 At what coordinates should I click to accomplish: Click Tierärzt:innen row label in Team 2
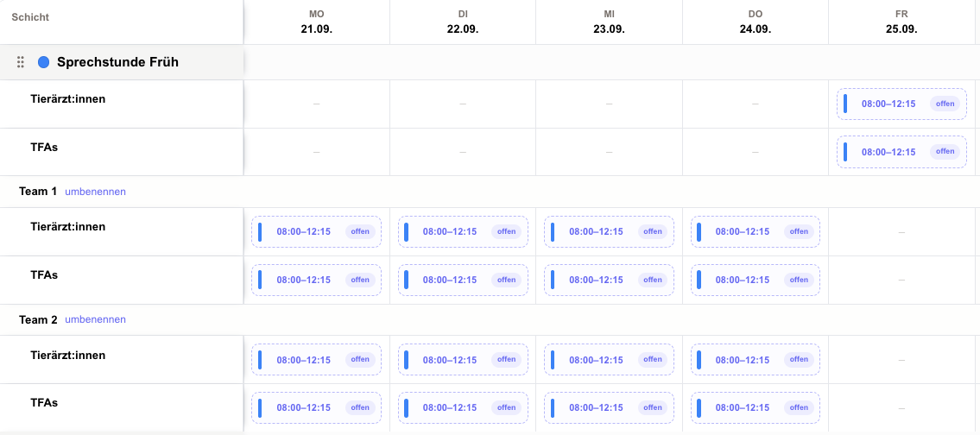tap(68, 355)
